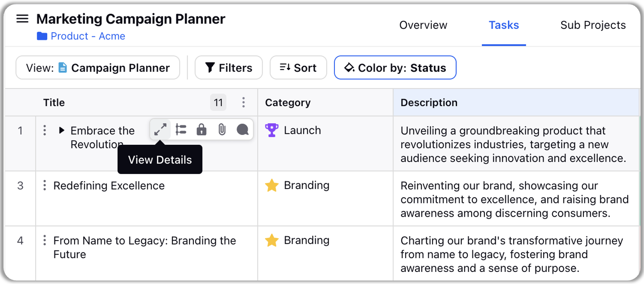Viewport: 644px width, 284px height.
Task: Open the subtask hierarchy icon in row 1
Action: click(x=181, y=129)
